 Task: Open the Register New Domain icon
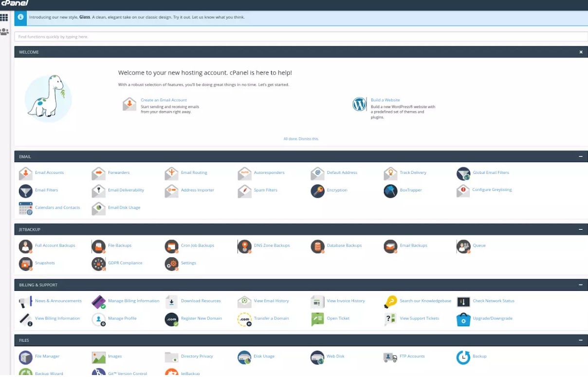pos(172,320)
